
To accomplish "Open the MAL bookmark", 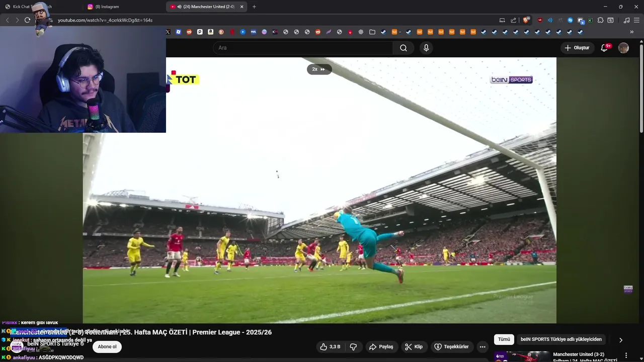I will click(x=254, y=32).
